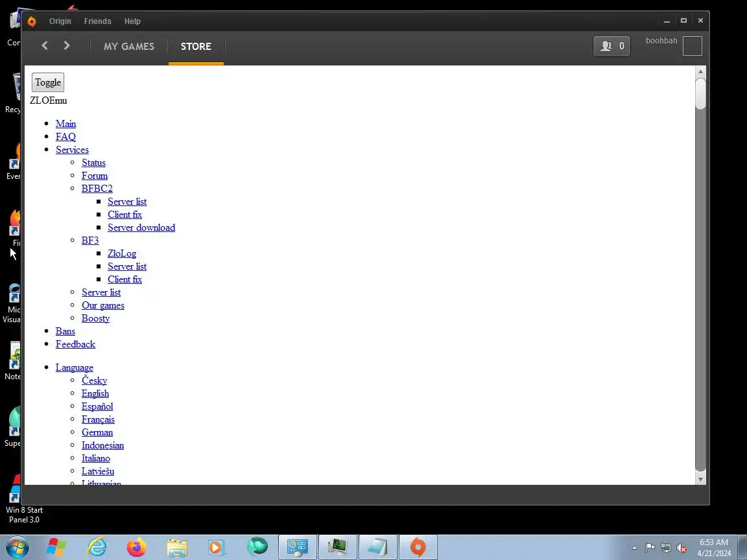
Task: Open Server list link above Our games
Action: (x=101, y=292)
